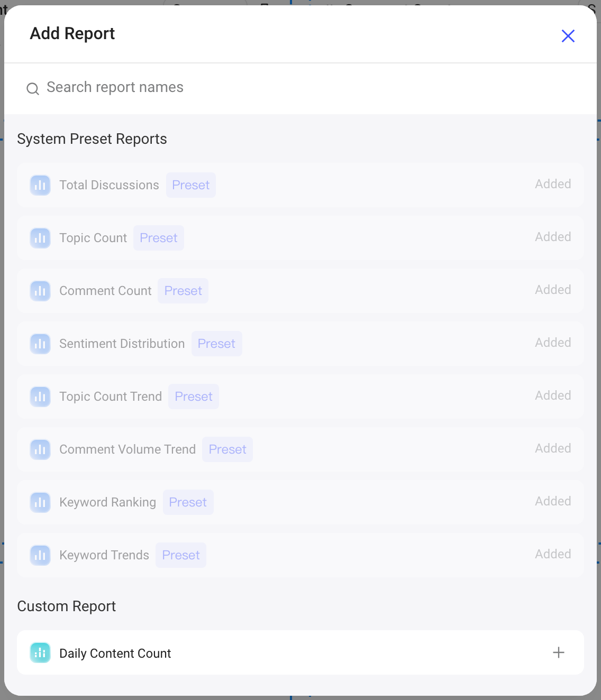
Task: Click the Total Discussions chart icon
Action: point(40,185)
